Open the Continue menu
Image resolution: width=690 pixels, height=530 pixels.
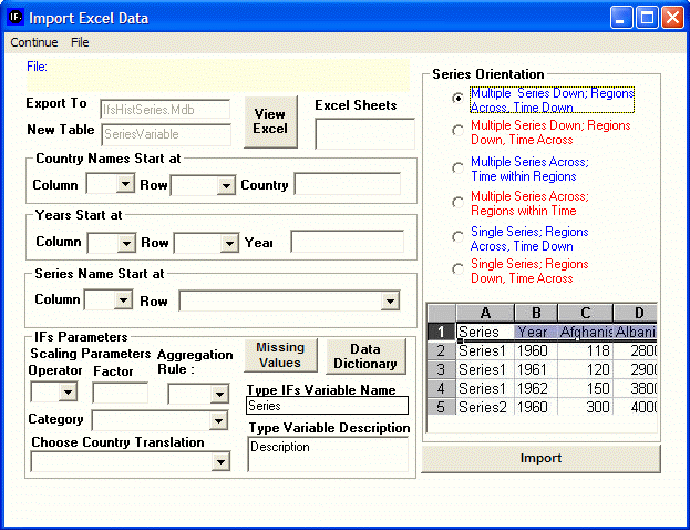[34, 43]
